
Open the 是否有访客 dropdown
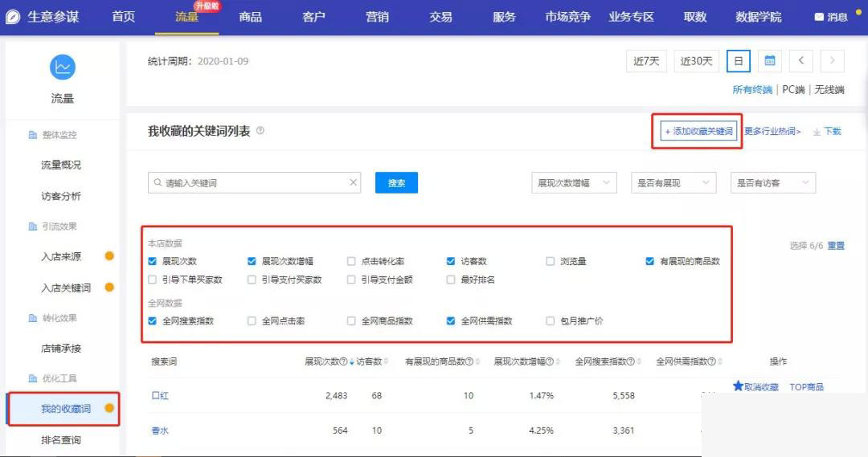[772, 183]
